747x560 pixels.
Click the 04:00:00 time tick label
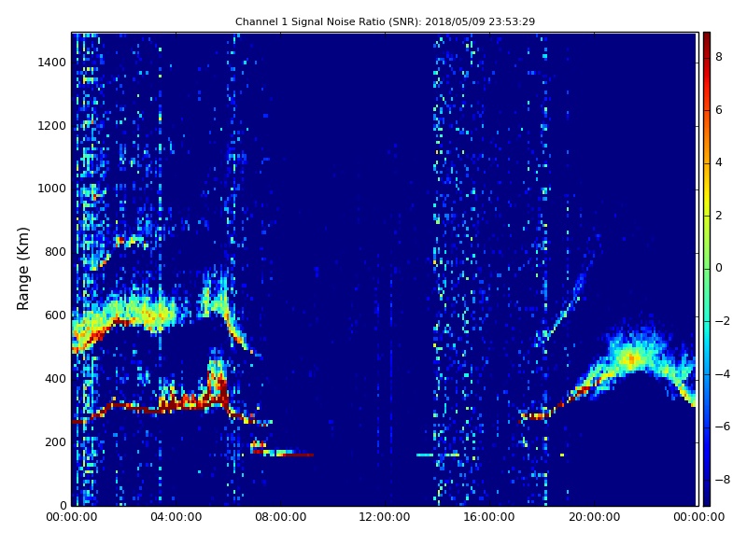pos(176,517)
